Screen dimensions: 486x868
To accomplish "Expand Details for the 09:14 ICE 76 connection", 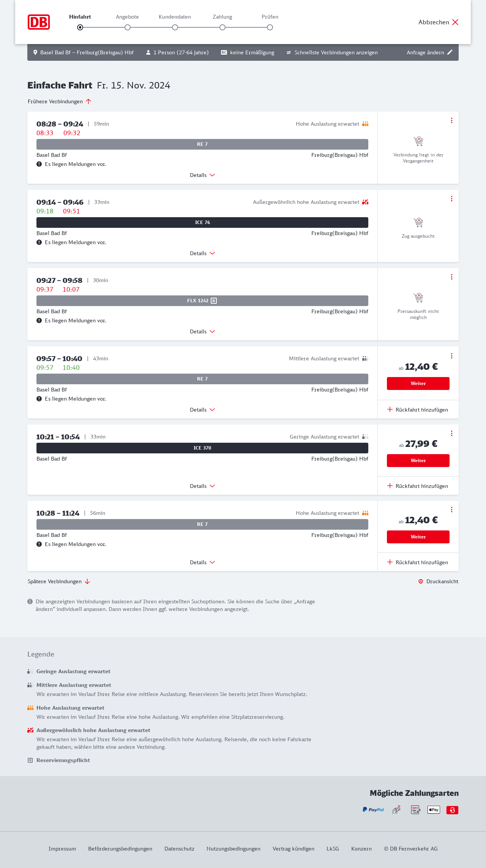I will (x=202, y=253).
